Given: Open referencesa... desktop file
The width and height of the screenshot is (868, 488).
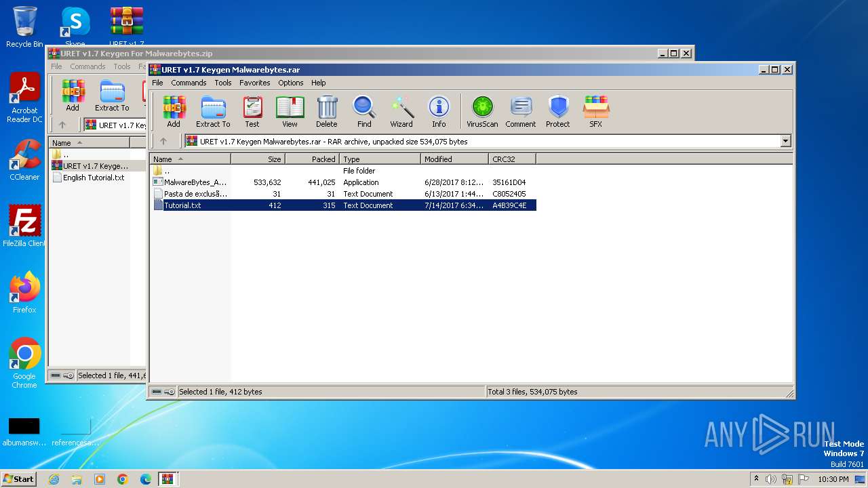Looking at the screenshot, I should pos(75,430).
